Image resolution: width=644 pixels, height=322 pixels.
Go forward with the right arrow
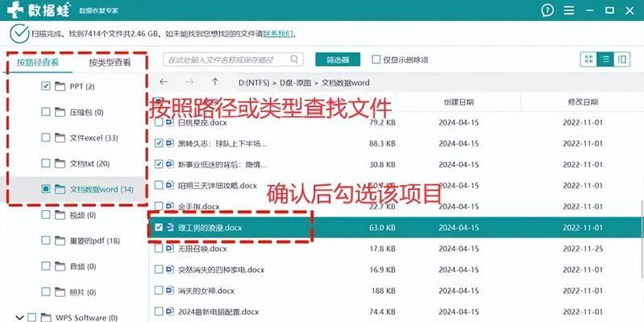pos(189,82)
